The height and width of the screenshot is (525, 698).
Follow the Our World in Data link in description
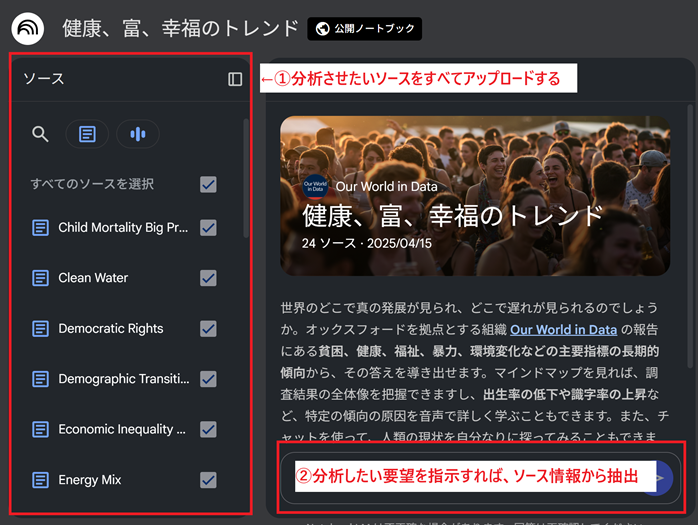click(564, 330)
